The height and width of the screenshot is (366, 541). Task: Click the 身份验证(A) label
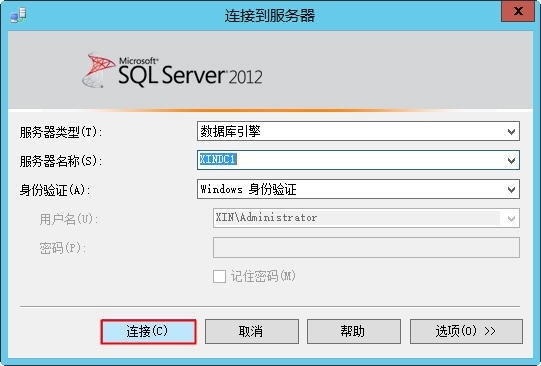55,190
